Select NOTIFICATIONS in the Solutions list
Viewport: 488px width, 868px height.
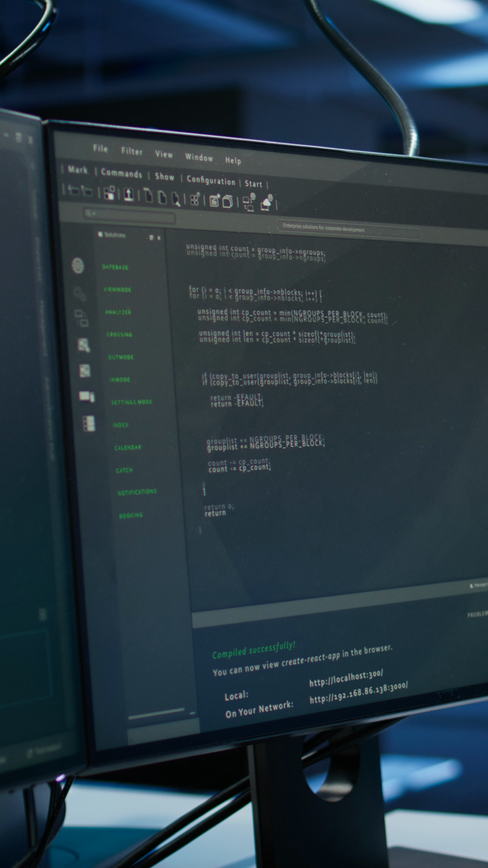click(x=137, y=492)
